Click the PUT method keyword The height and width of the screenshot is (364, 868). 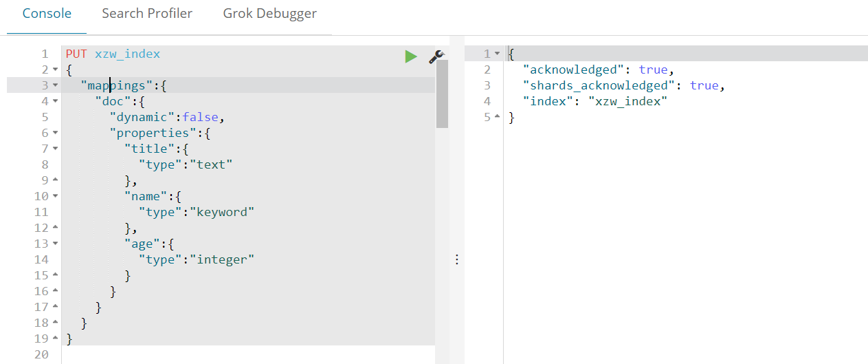(x=77, y=54)
